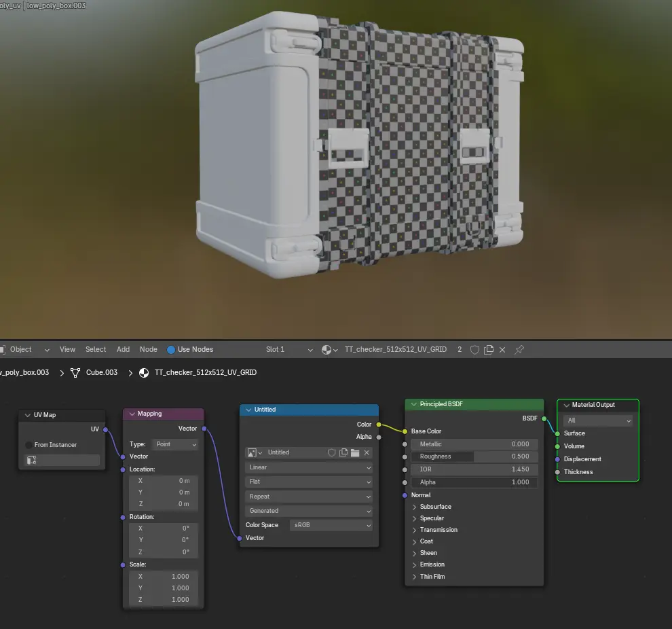Duplicate material using the header copy icon

coord(489,350)
